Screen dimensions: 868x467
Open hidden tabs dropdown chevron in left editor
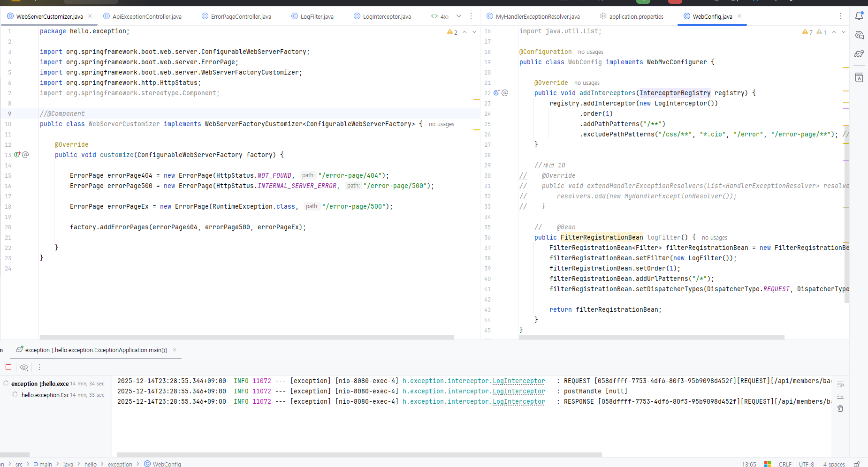pos(459,16)
